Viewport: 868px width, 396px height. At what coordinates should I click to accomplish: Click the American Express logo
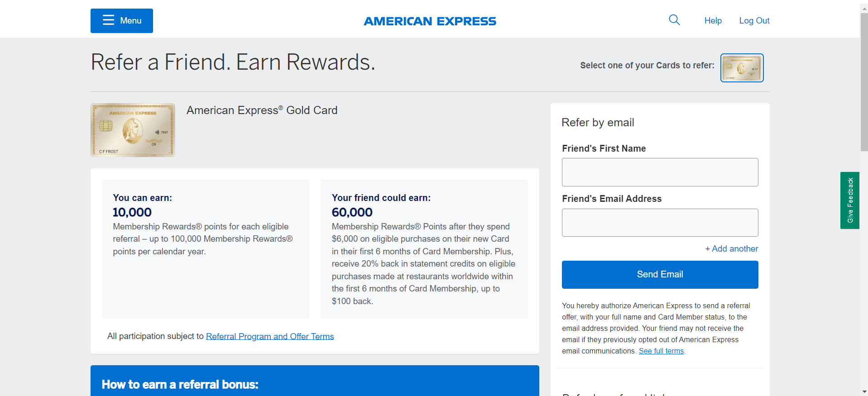[x=429, y=21]
